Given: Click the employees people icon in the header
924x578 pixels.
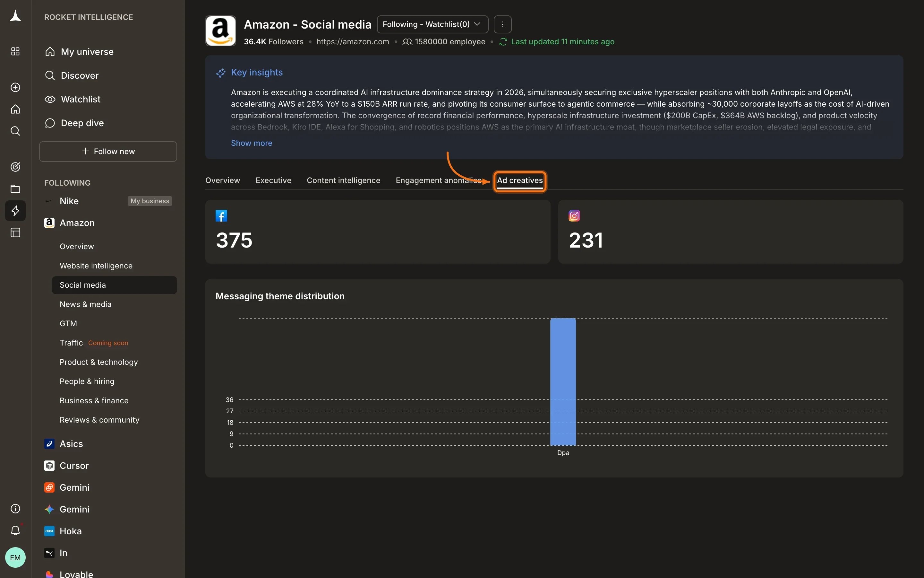Looking at the screenshot, I should (x=407, y=42).
